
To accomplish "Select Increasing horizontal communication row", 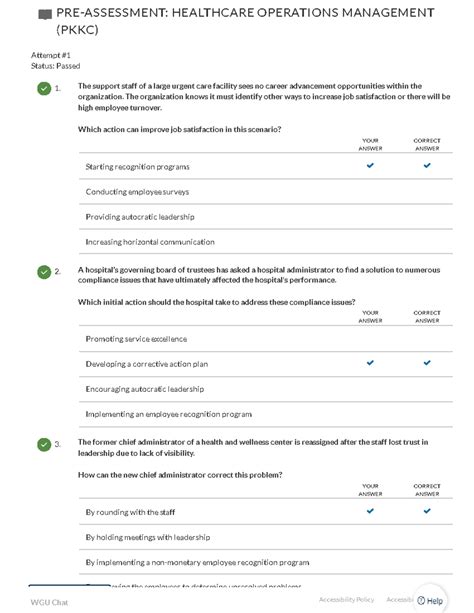I will (266, 242).
